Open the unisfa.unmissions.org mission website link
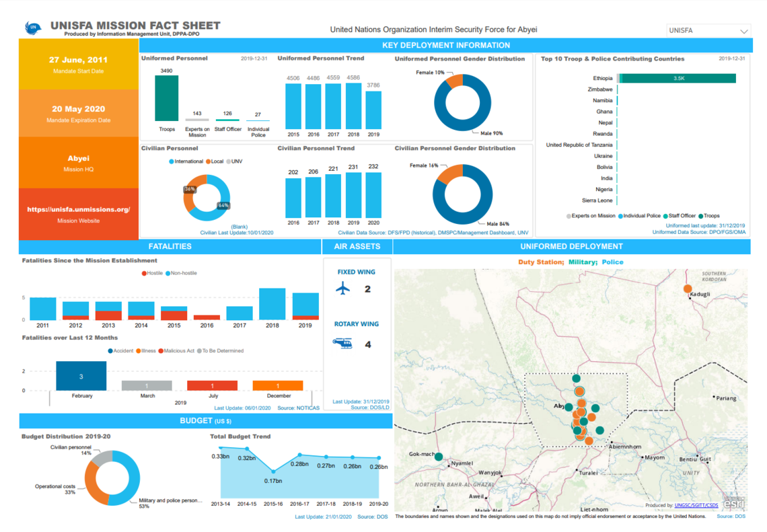 (x=78, y=209)
